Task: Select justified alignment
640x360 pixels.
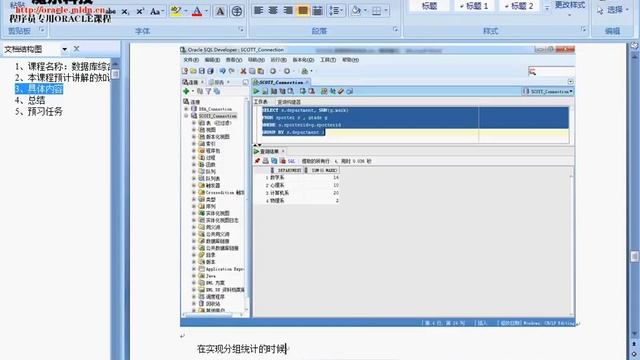Action: [x=302, y=11]
